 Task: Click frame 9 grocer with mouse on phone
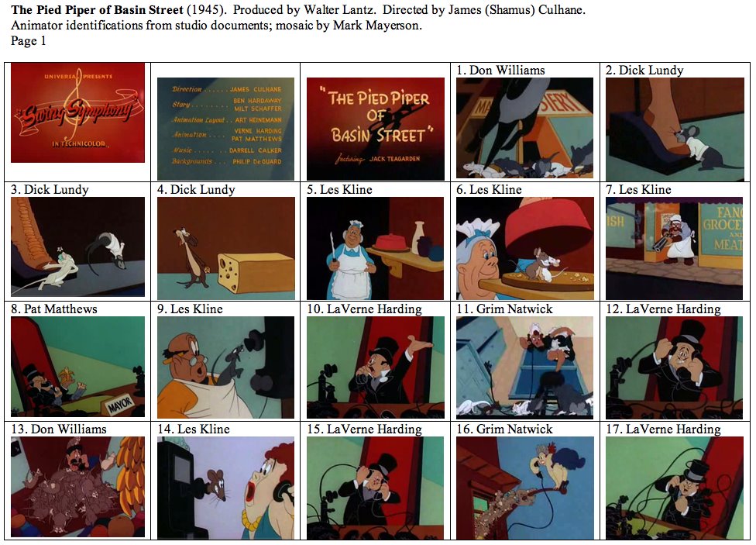pos(225,367)
